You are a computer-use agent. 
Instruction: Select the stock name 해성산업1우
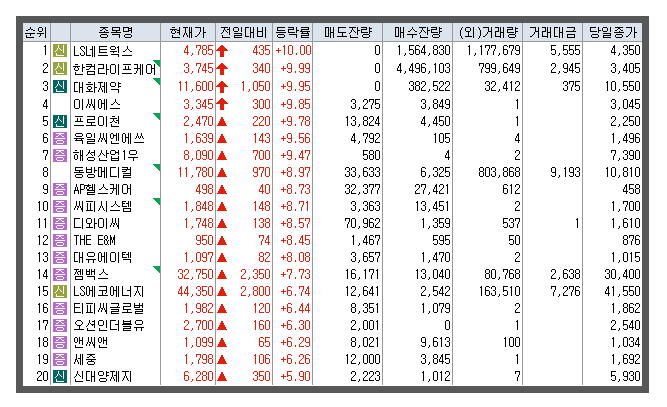[105, 156]
